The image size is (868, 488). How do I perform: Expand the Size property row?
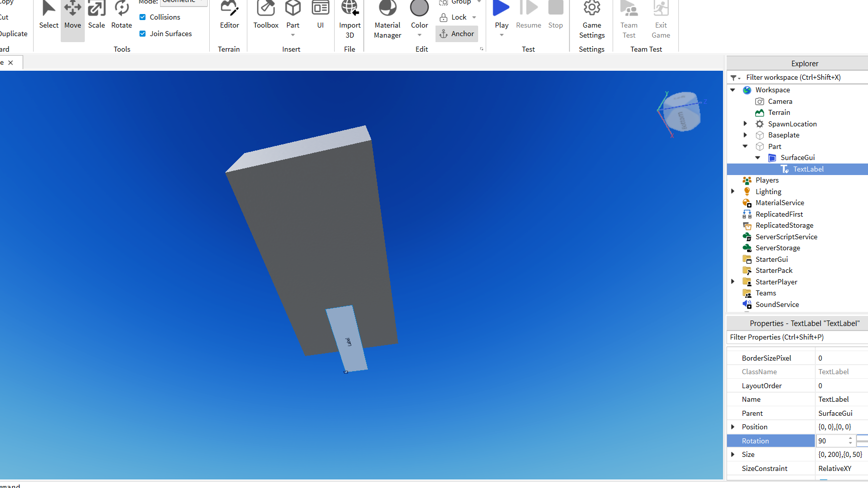(733, 454)
